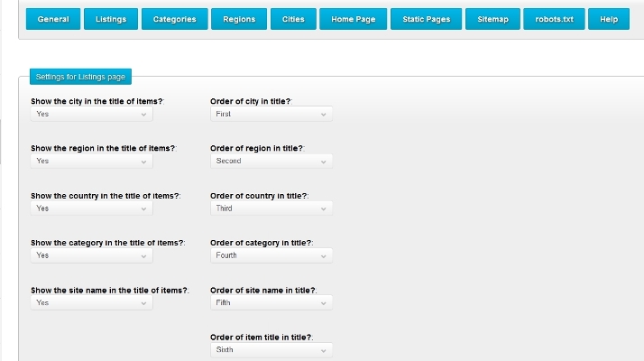Click the 'Show the category in the title of items?' label

(107, 243)
